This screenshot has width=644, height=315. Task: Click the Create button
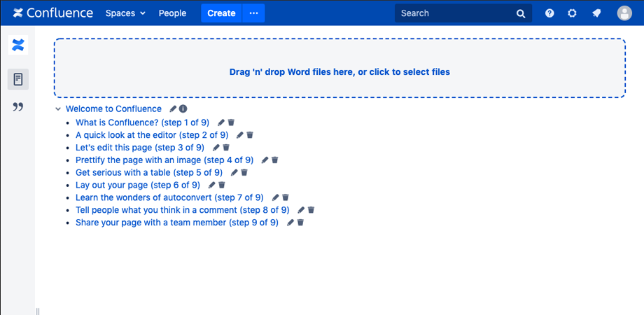click(x=221, y=13)
